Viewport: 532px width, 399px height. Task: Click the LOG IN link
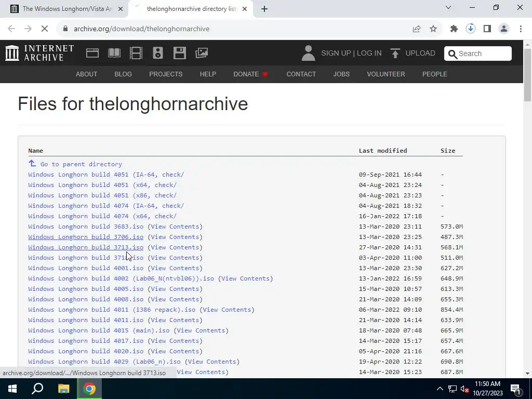coord(369,54)
